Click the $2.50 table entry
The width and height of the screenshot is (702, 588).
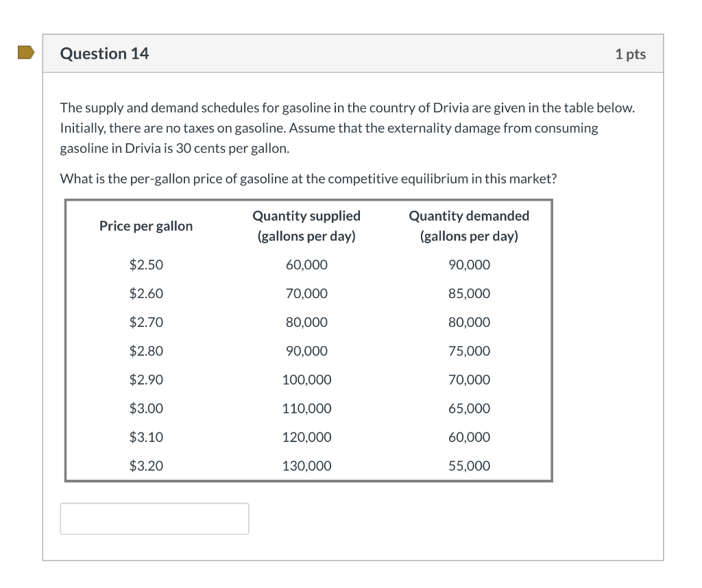[146, 265]
